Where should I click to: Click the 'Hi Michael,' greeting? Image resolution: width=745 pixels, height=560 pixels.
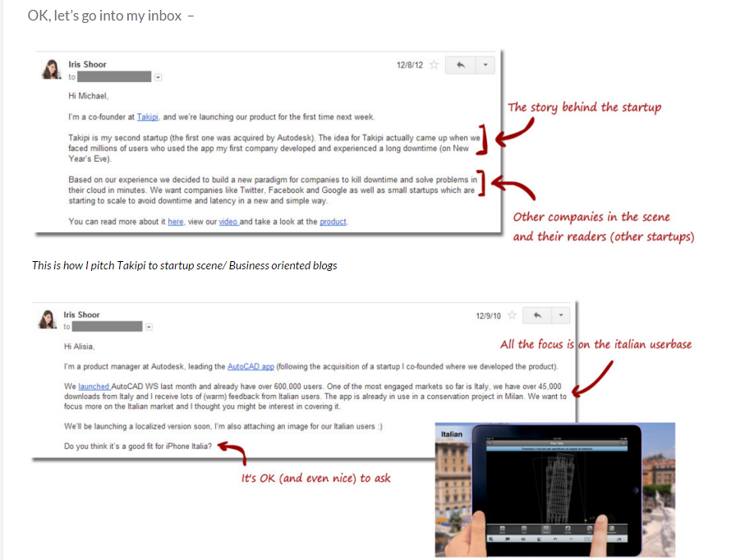click(x=89, y=96)
